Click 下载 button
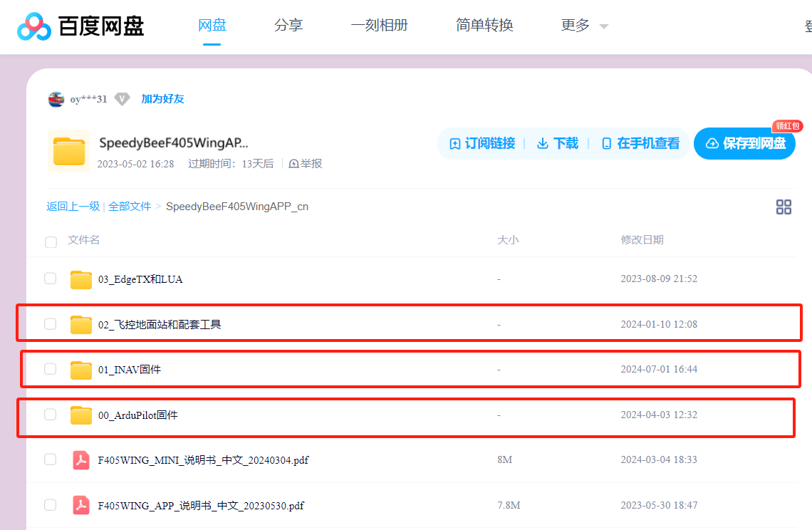The height and width of the screenshot is (530, 812). tap(558, 143)
